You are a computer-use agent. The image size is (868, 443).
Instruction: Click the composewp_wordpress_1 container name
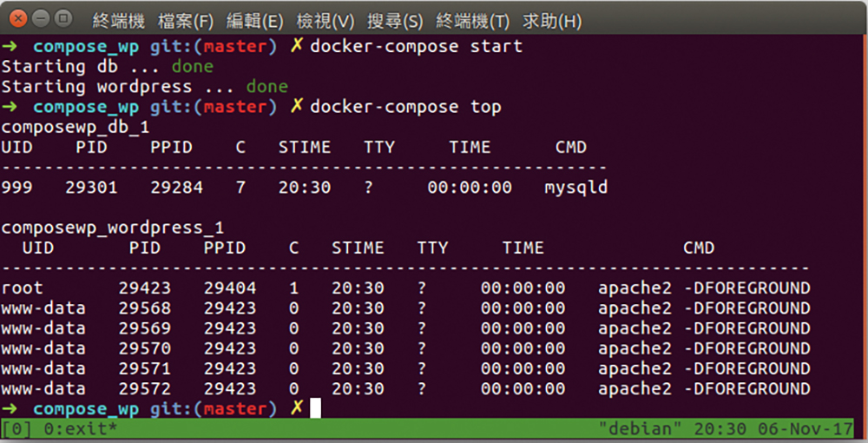(112, 228)
